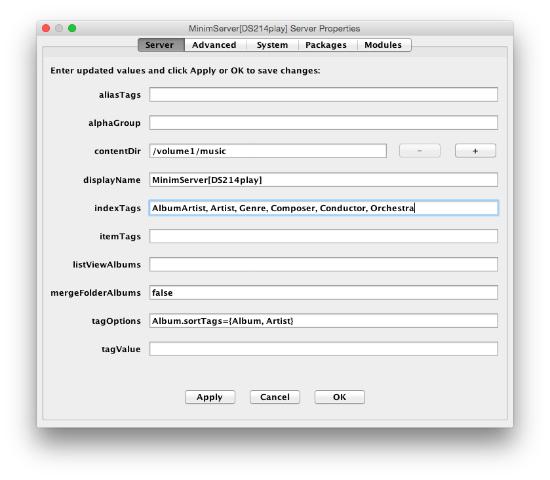
Task: Click the tagOptions label
Action: [116, 321]
